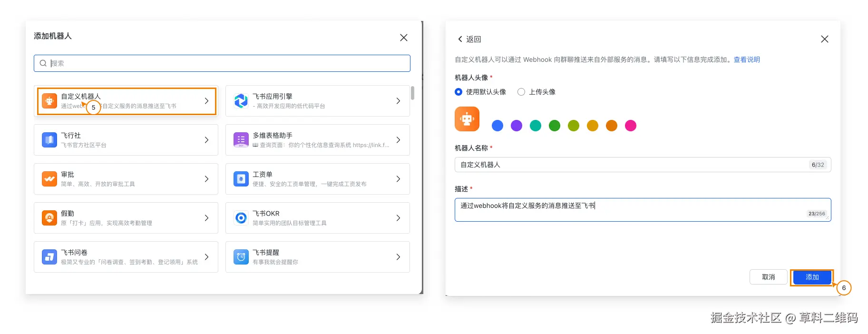868x334 pixels.
Task: Click the 原「打卡」应用 description text
Action: 107,223
